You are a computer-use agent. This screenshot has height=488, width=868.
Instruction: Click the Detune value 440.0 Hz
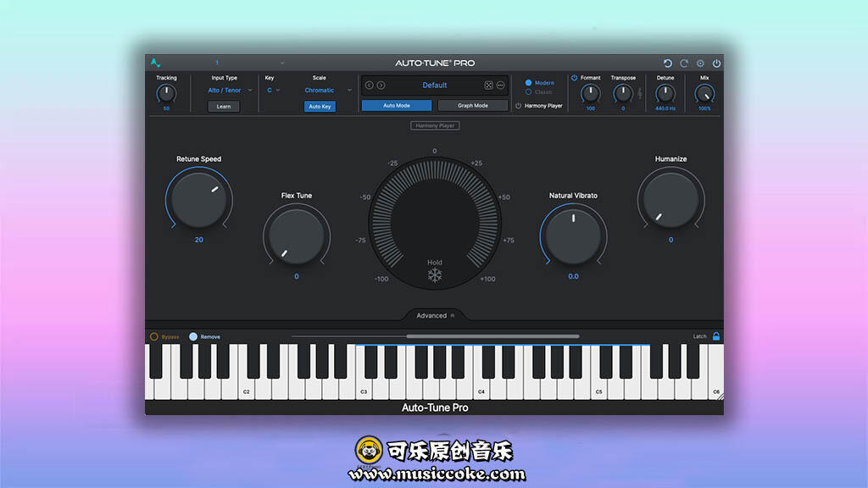pyautogui.click(x=665, y=108)
